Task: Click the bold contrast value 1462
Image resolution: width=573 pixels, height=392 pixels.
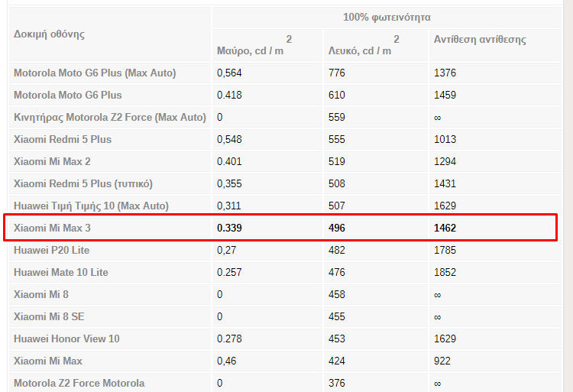Action: point(445,228)
